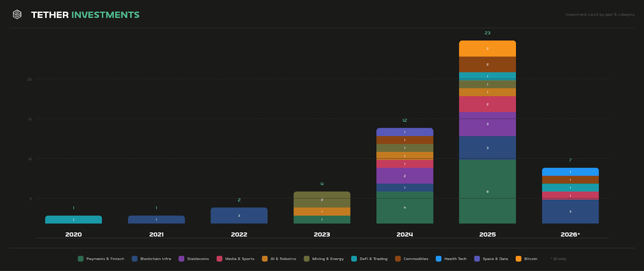Click the navy Blockchain Infra legend swatch
Screen dimensions: 644x271
pyautogui.click(x=135, y=259)
